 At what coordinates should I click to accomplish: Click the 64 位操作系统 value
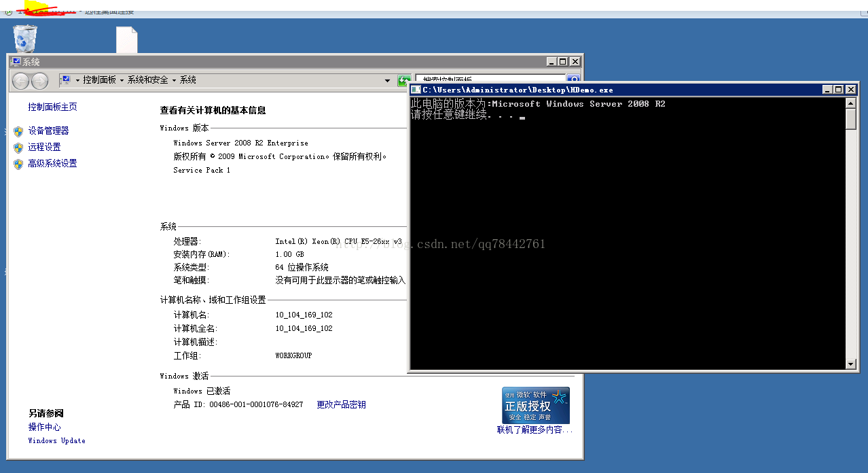302,267
